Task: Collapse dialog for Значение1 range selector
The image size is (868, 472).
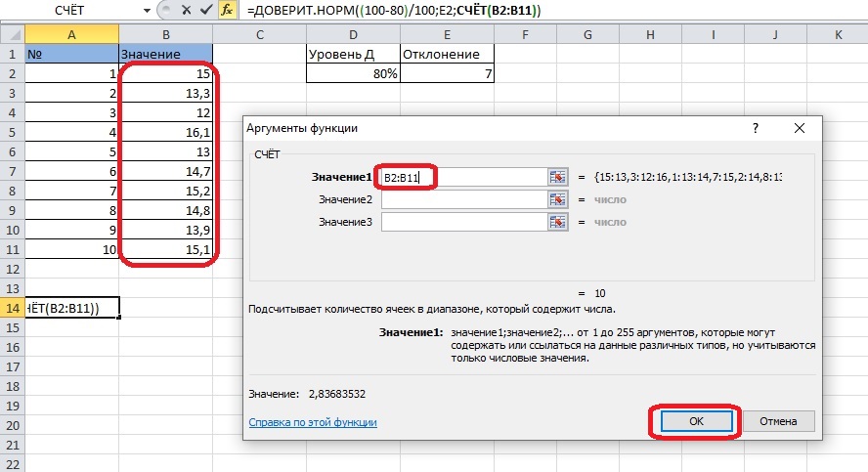Action: [558, 177]
